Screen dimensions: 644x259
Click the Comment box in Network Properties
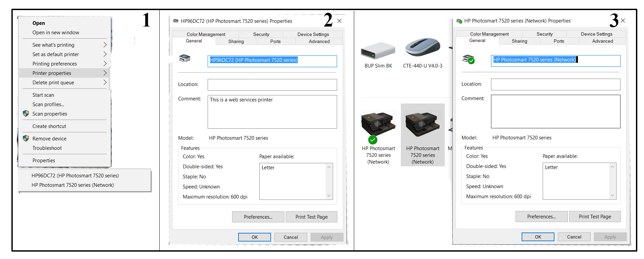coord(555,112)
